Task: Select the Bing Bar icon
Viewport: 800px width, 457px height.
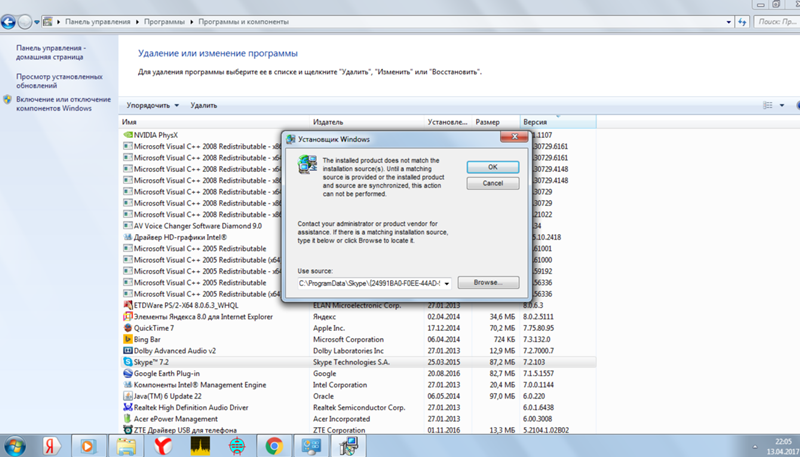Action: tap(128, 339)
